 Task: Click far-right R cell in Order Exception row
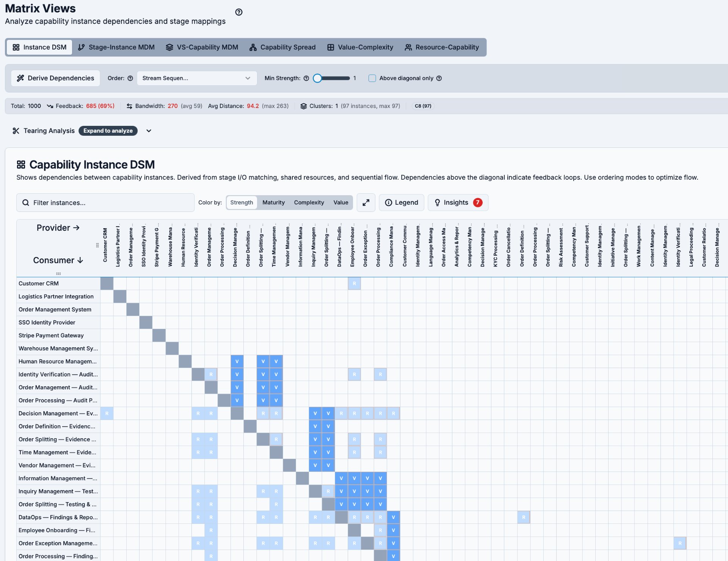pos(680,543)
